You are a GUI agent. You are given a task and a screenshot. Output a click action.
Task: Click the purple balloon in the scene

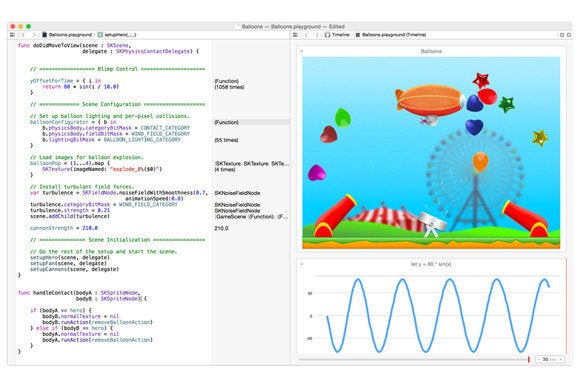317,173
